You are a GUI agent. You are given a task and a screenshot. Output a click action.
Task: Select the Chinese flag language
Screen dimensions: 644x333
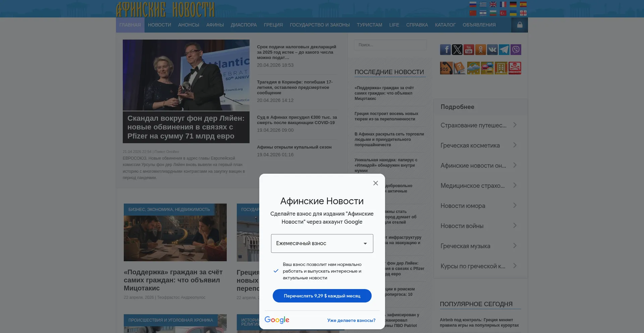pos(473,13)
